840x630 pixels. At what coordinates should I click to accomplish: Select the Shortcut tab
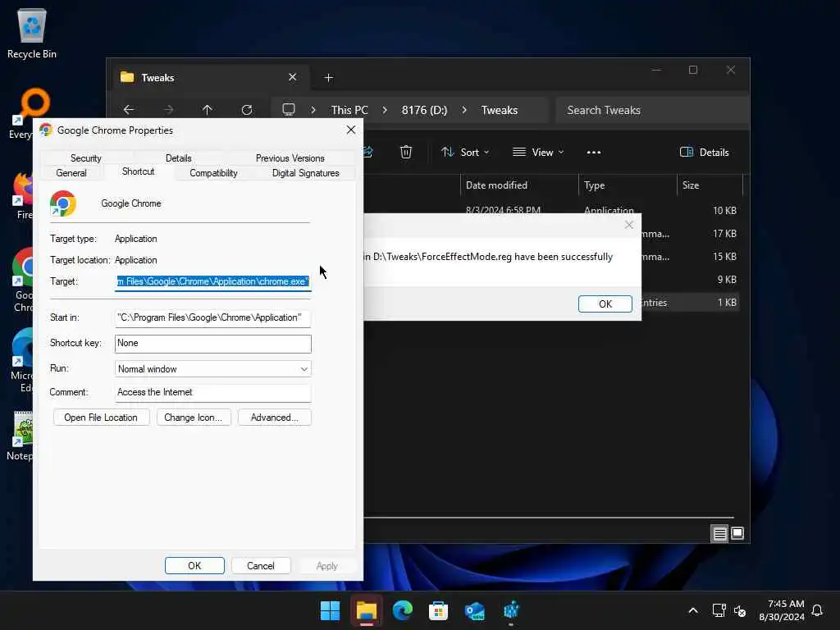click(x=138, y=171)
